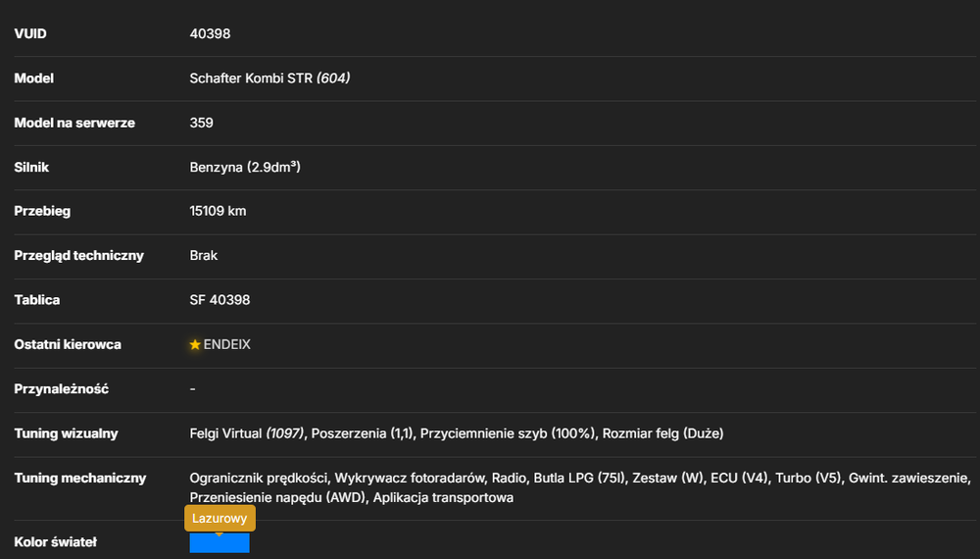Click the gold star icon beside ENDEIX

pos(195,344)
